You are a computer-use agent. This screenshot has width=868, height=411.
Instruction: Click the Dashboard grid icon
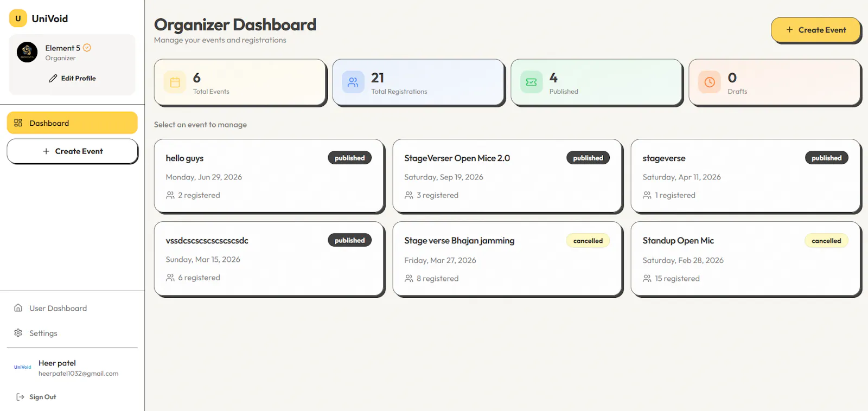(x=18, y=123)
